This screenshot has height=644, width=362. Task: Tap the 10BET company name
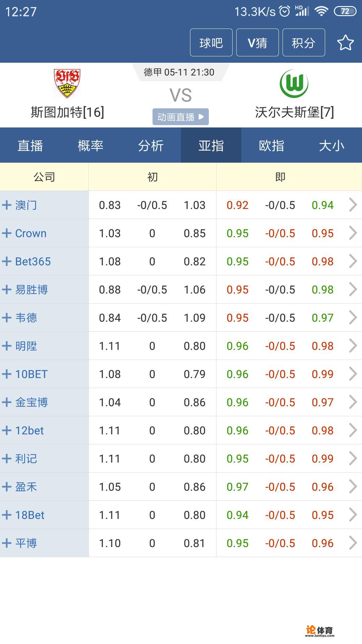(32, 374)
